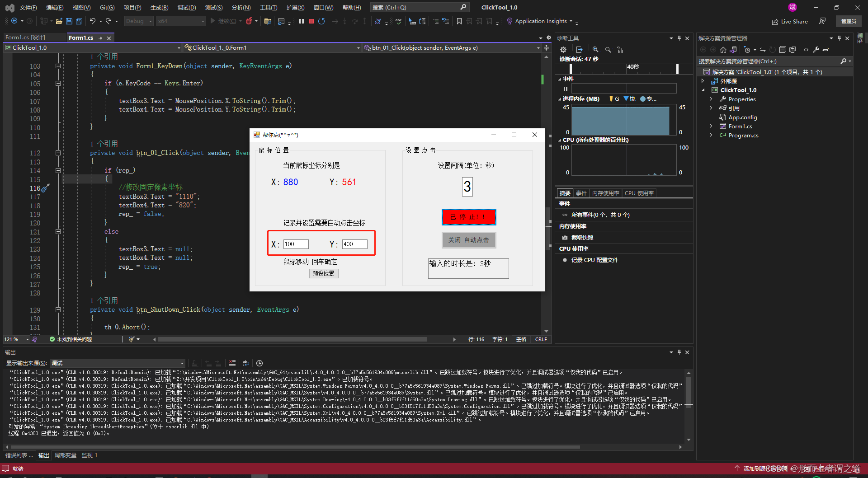Click the Redo arrow icon

108,21
